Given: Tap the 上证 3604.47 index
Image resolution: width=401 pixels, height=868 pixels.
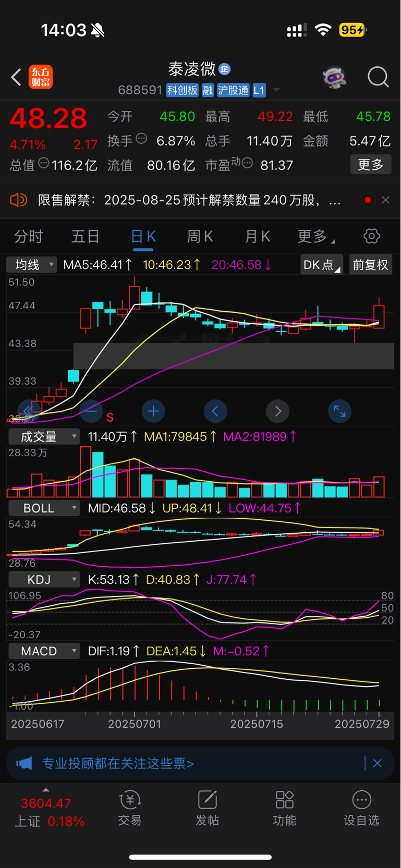Looking at the screenshot, I should (x=48, y=812).
